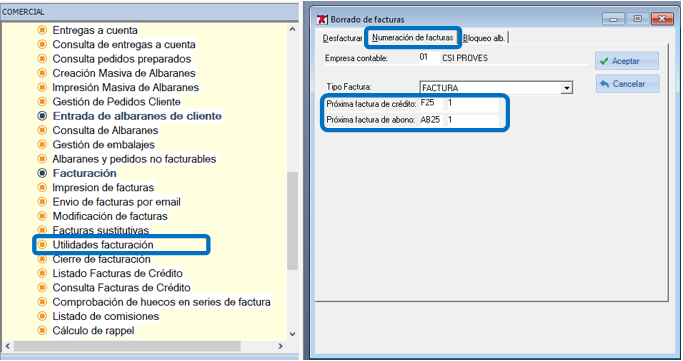This screenshot has width=683, height=361.
Task: Click the bullet icon beside Consulta de Albaranes
Action: (x=42, y=130)
